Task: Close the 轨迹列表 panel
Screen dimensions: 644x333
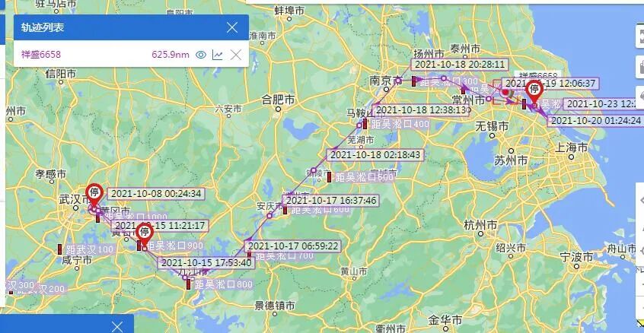Action: click(232, 27)
